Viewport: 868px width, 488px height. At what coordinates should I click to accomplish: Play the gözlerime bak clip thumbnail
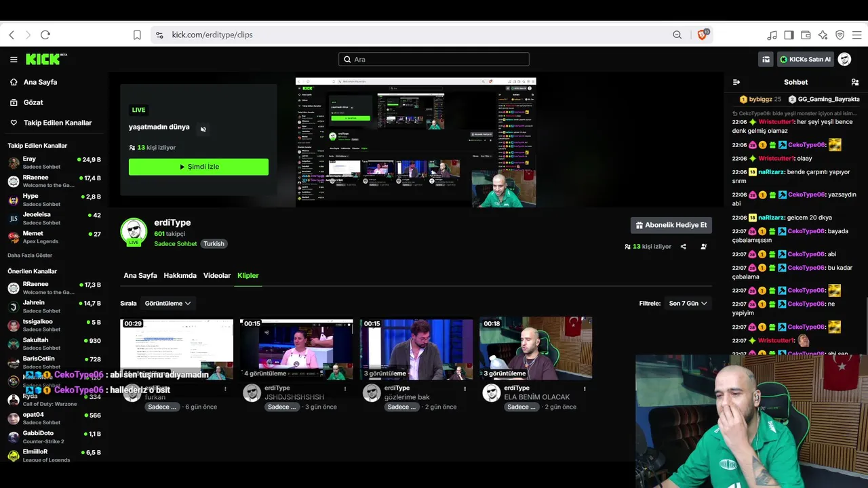tap(416, 349)
